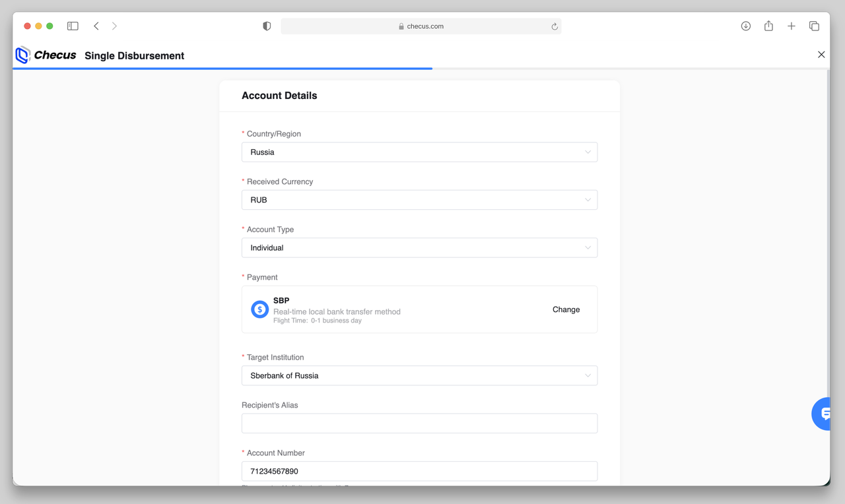Expand the Country/Region dropdown showing Russia
The height and width of the screenshot is (504, 845).
(419, 152)
